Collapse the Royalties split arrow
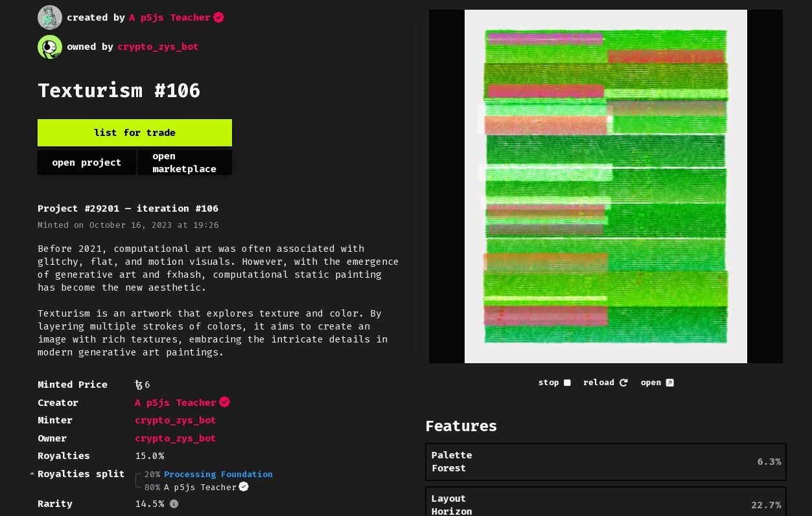Viewport: 812px width, 516px height. tap(32, 474)
